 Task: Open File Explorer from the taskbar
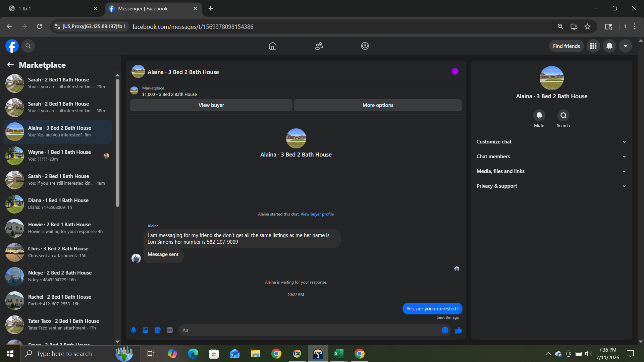256,354
